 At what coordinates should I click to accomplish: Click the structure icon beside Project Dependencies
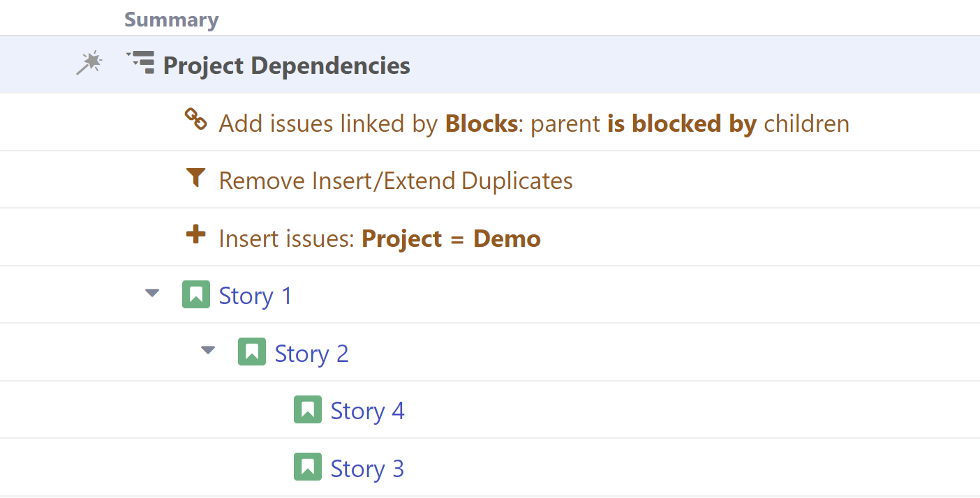click(140, 62)
